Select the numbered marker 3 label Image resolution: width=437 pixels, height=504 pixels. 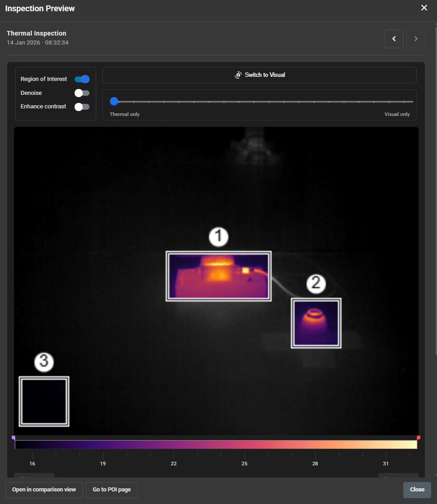(x=44, y=362)
